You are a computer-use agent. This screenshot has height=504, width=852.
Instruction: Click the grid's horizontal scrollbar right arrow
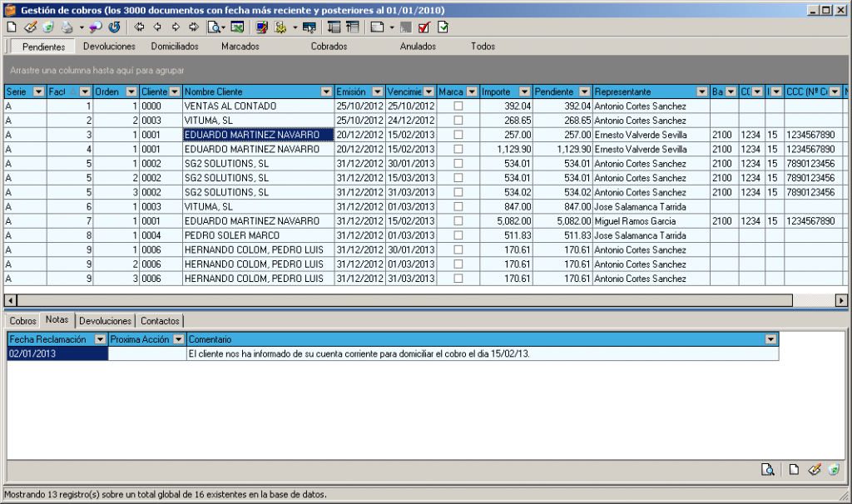841,300
